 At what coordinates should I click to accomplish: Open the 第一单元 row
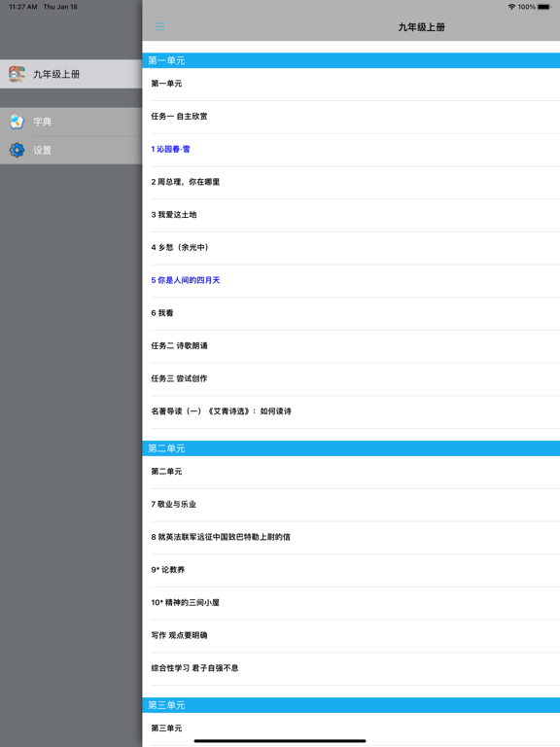click(351, 84)
